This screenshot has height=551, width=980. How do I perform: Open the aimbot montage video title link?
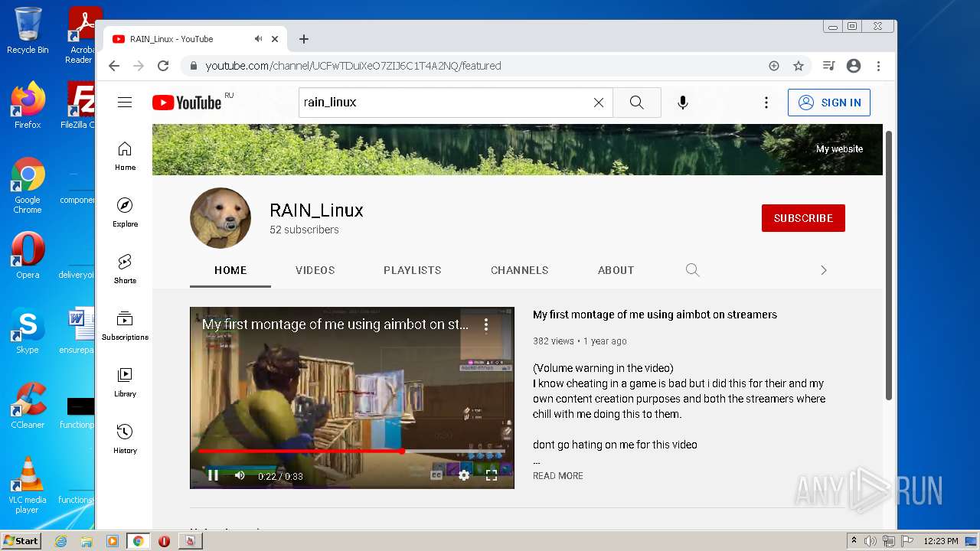point(655,315)
